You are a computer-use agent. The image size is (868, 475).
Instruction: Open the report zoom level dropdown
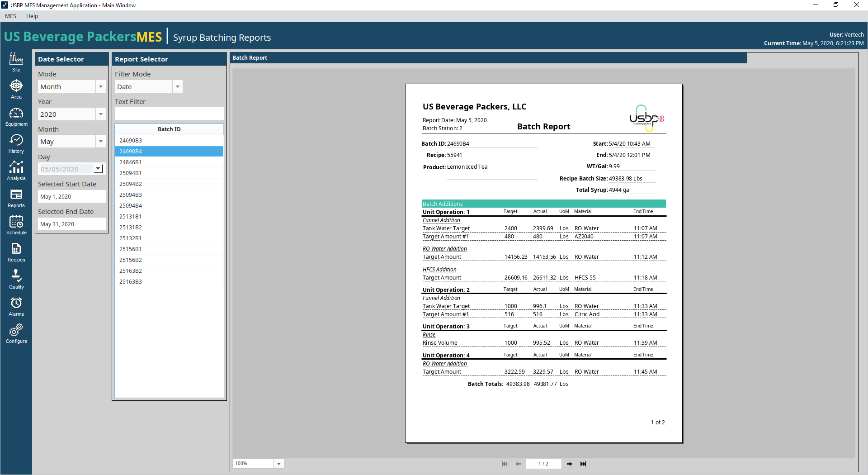tap(279, 464)
